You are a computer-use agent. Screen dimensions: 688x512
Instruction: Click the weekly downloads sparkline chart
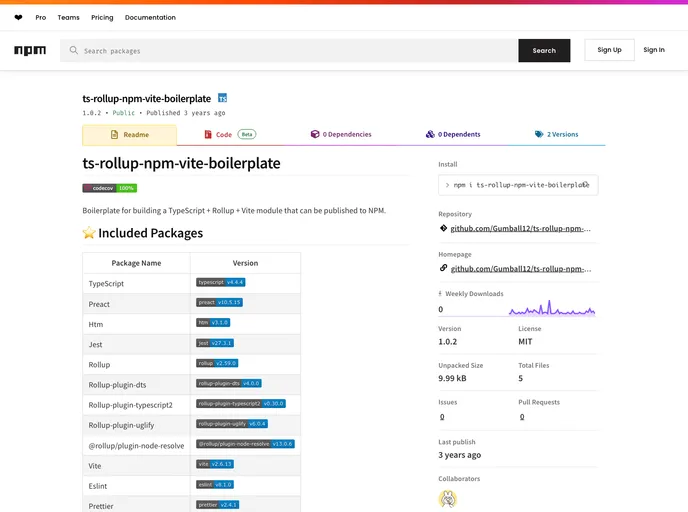click(x=552, y=308)
